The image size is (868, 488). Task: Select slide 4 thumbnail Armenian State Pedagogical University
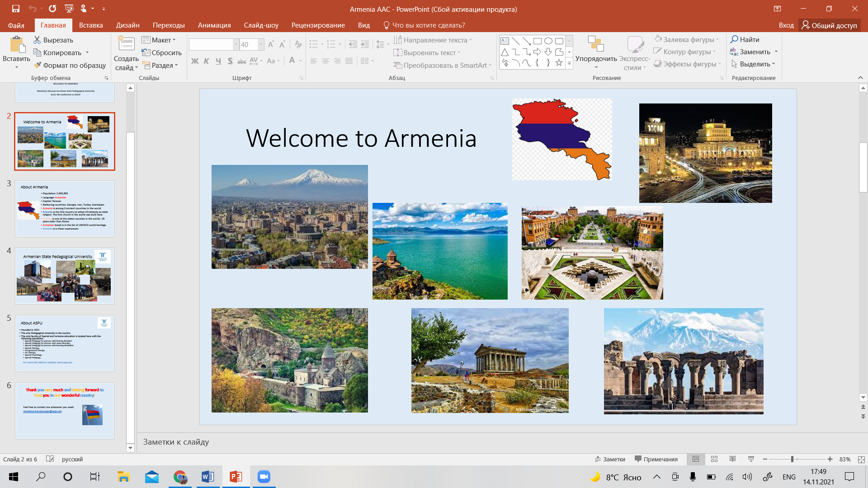click(65, 276)
